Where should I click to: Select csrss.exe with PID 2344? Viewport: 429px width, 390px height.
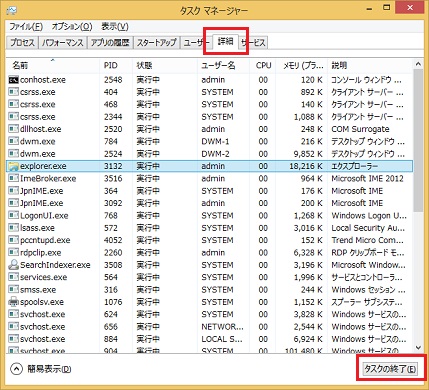tap(210, 117)
